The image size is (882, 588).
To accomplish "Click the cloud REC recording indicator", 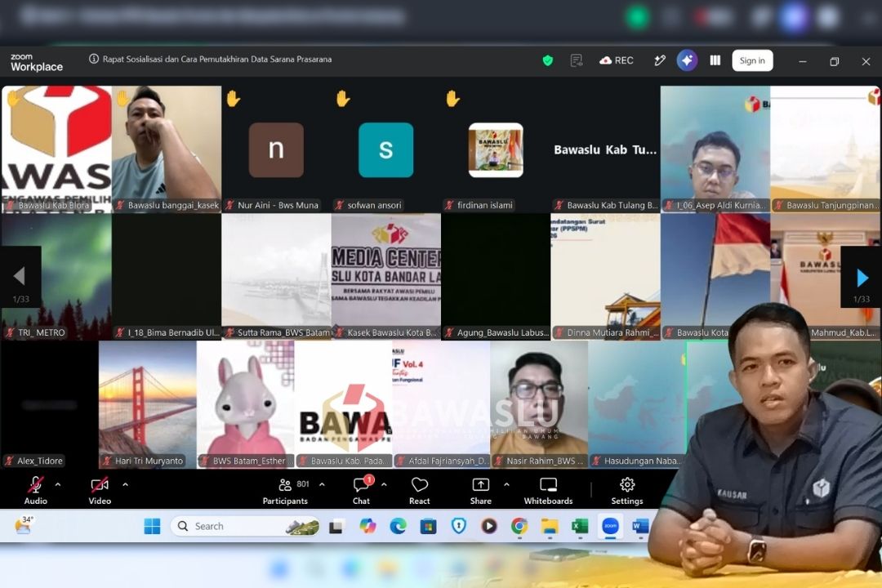I will click(x=617, y=60).
